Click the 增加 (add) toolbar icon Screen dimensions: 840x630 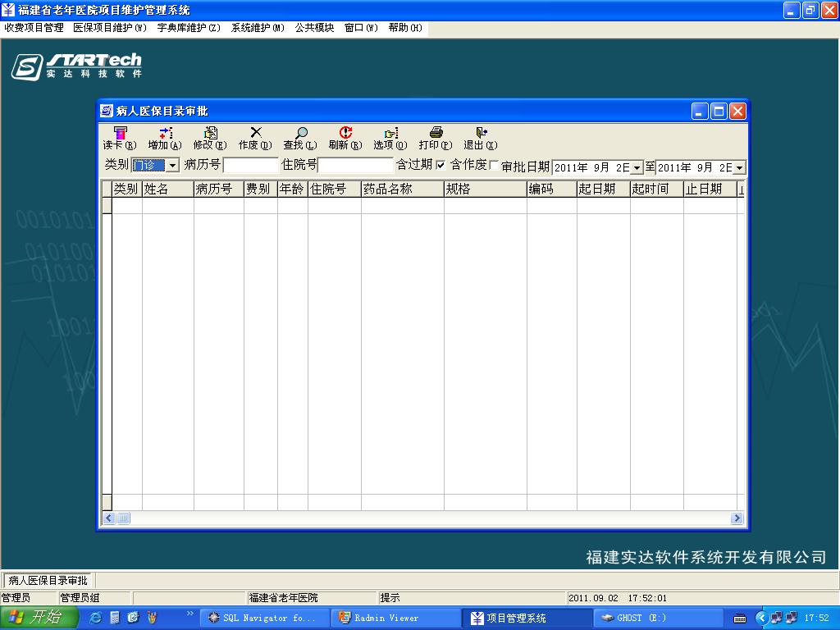(165, 138)
